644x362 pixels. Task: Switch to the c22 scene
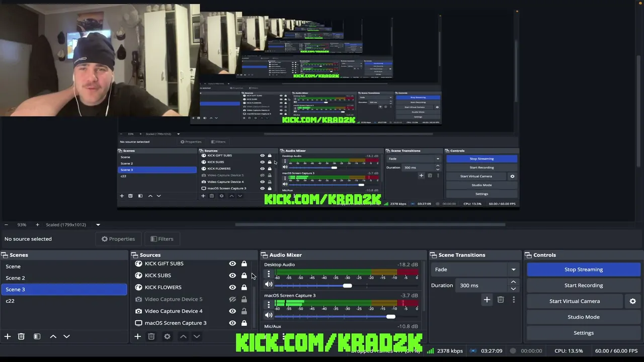tap(64, 301)
